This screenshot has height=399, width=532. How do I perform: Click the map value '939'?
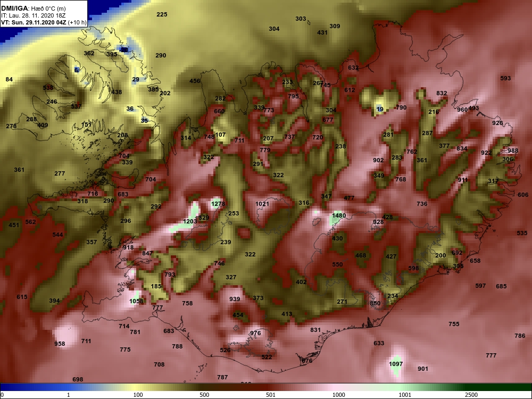tap(235, 299)
